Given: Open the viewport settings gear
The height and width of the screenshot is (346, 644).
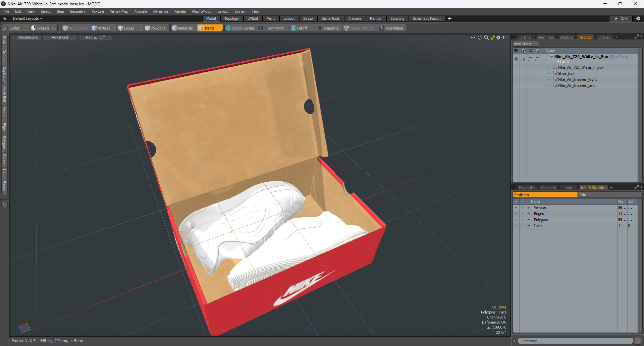Looking at the screenshot, I should pyautogui.click(x=498, y=38).
